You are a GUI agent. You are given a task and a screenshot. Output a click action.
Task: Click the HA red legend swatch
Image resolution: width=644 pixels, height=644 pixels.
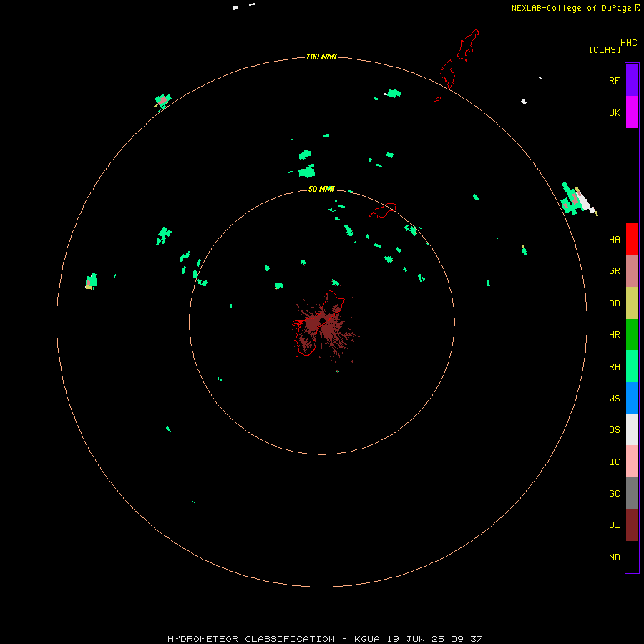(x=632, y=239)
